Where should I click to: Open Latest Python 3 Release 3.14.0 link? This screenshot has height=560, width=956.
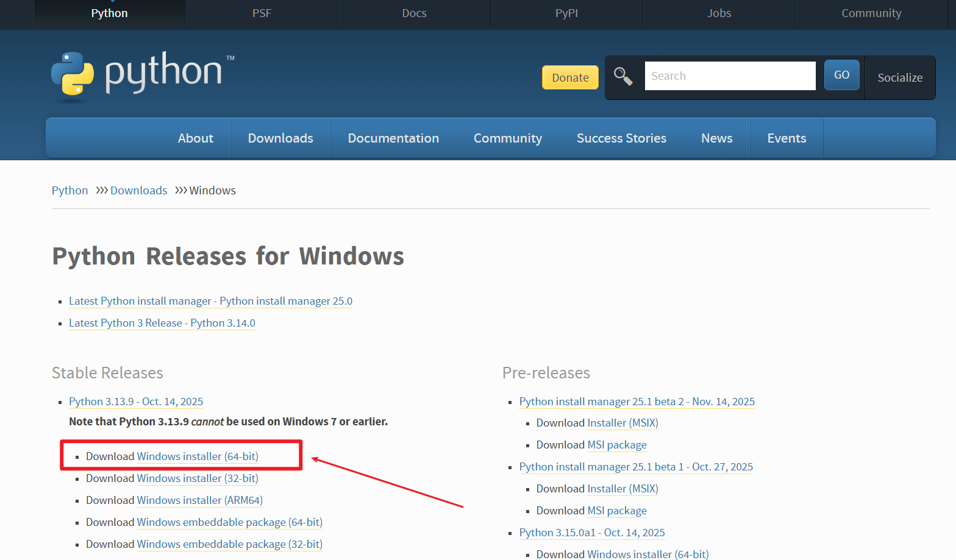(162, 323)
